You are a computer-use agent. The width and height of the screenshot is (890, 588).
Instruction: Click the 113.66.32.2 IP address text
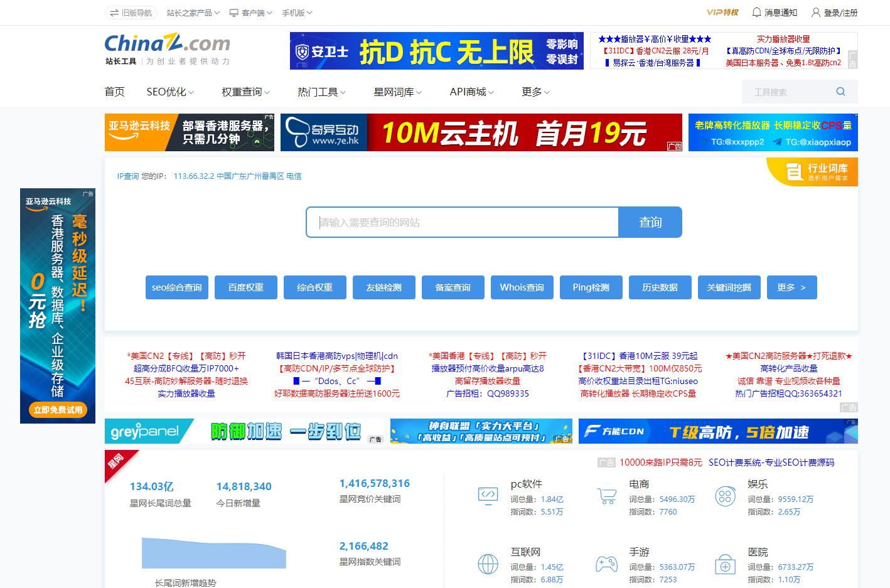click(194, 176)
